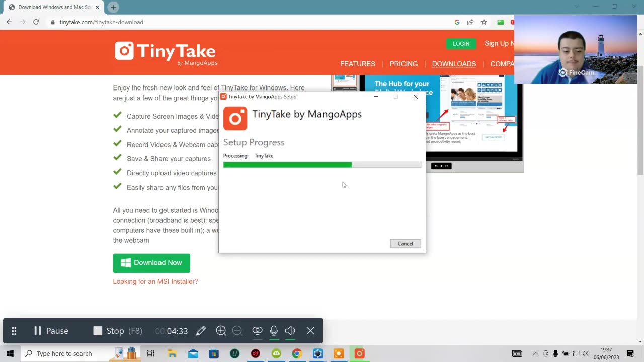Click the green extension icon in Chrome
644x362 pixels.
pyautogui.click(x=500, y=22)
